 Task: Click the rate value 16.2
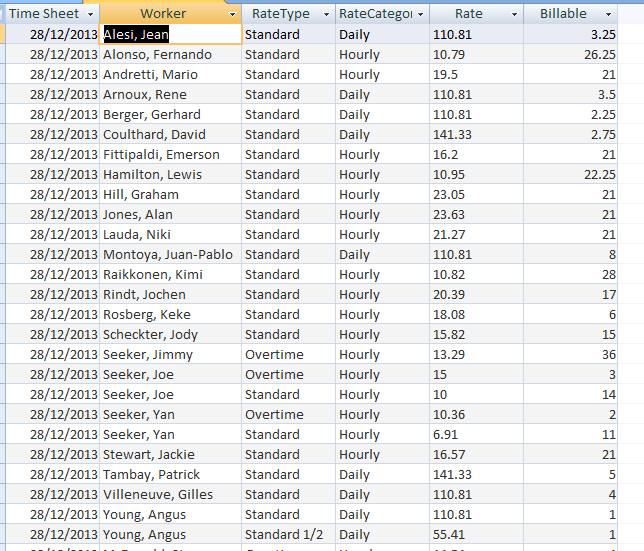(476, 154)
